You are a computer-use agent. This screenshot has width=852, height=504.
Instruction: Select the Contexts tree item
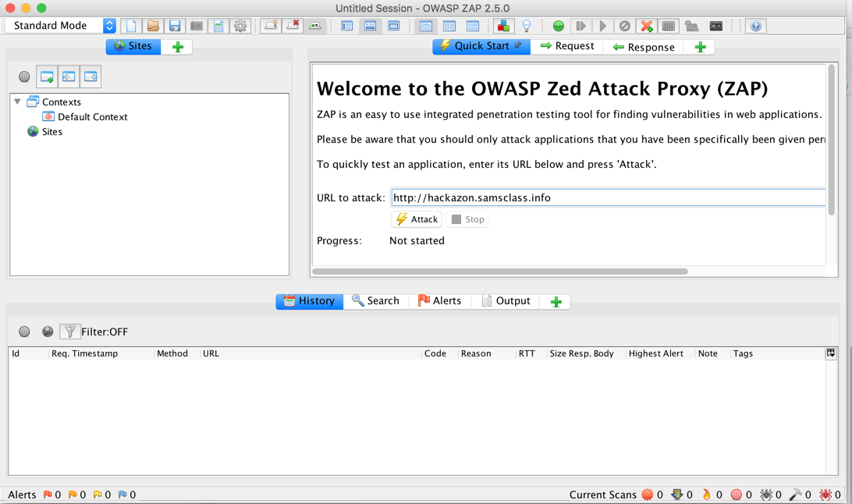click(x=54, y=101)
